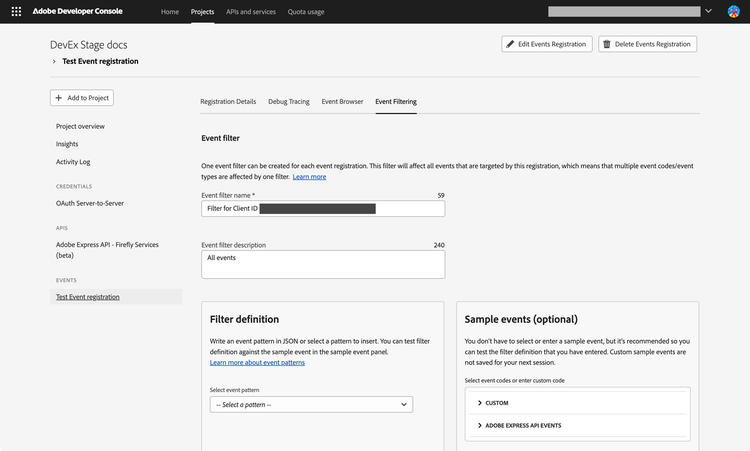Select Test Event registration in sidebar
Screen dimensions: 750x451
tap(116, 297)
